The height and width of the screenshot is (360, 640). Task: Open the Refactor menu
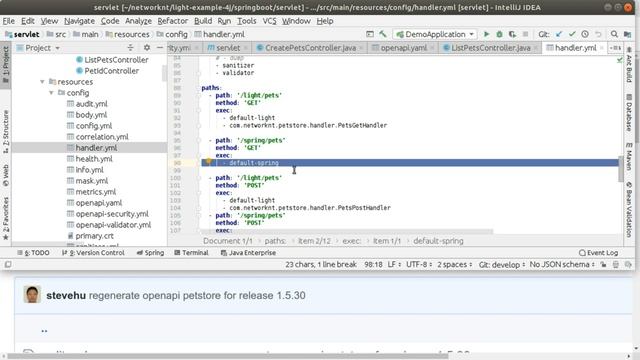tap(173, 21)
